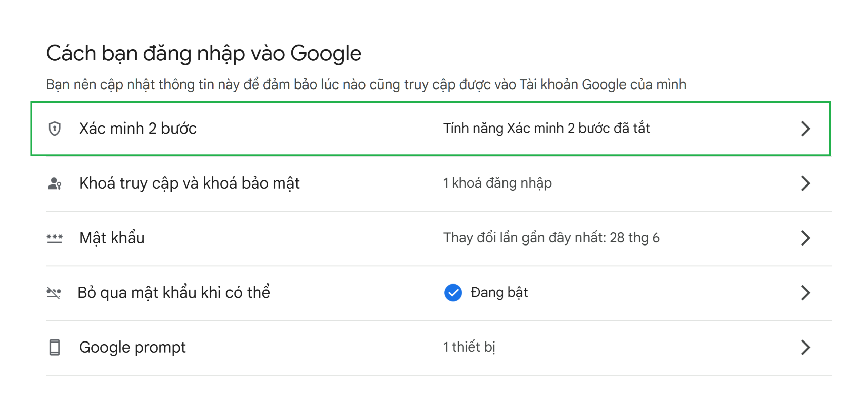Select Khoá truy cập và khoá bảo mật
Viewport: 868px width, 411px height.
[x=439, y=183]
